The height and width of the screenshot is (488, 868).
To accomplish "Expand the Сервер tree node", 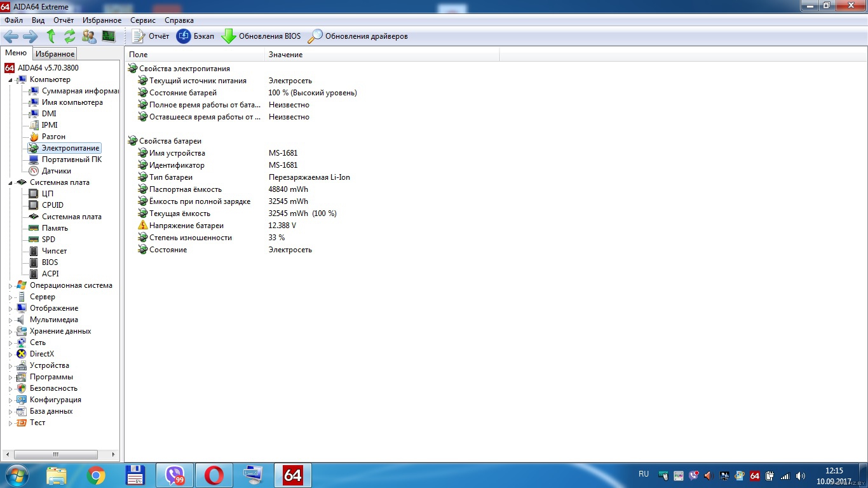I will (10, 297).
